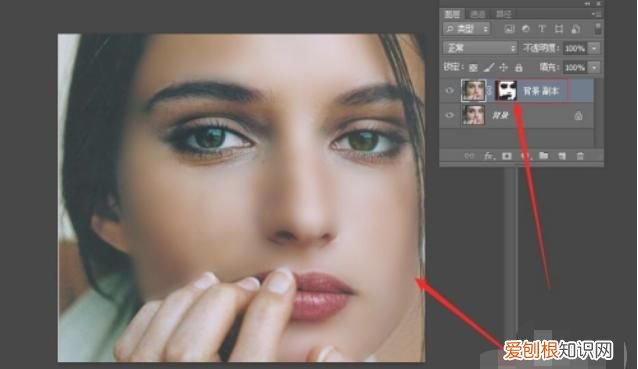
Task: Click the lock position move icon
Action: coord(504,68)
